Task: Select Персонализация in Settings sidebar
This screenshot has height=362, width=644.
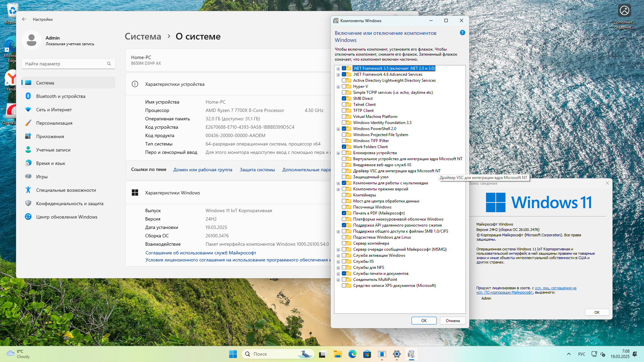Action: 54,123
